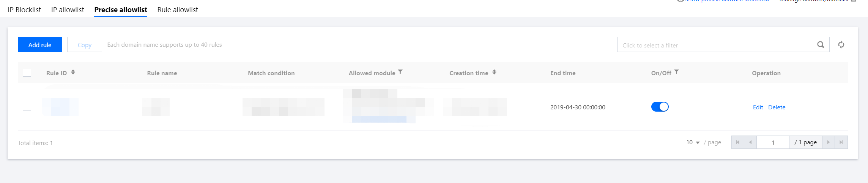
Task: Switch to the IP Blocklist tab
Action: [x=24, y=10]
